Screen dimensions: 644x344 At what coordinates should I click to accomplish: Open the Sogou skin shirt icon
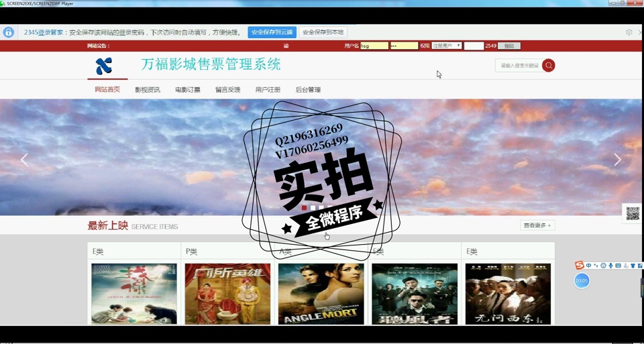633,266
